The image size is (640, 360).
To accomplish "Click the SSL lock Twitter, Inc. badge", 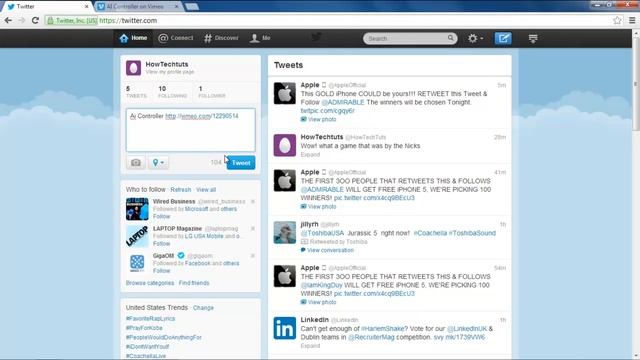I will pyautogui.click(x=72, y=20).
